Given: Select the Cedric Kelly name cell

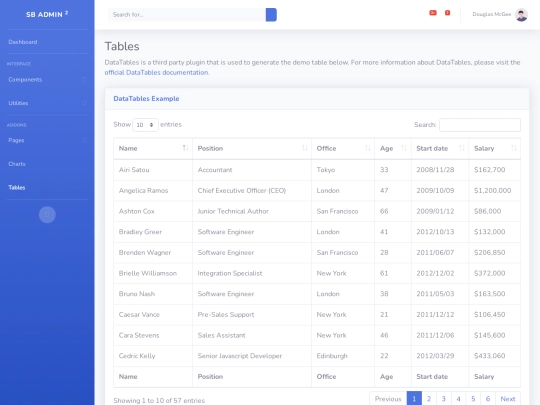Looking at the screenshot, I should pyautogui.click(x=153, y=356).
